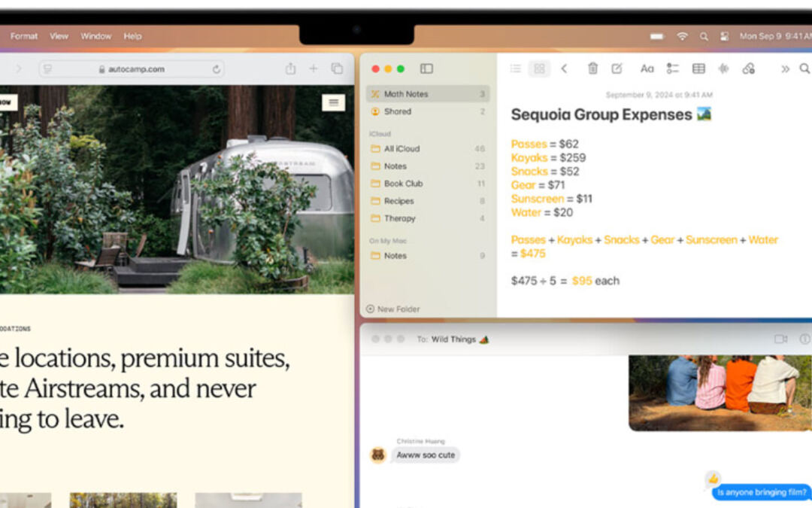Toggle Wi-Fi from the menu bar

(682, 35)
